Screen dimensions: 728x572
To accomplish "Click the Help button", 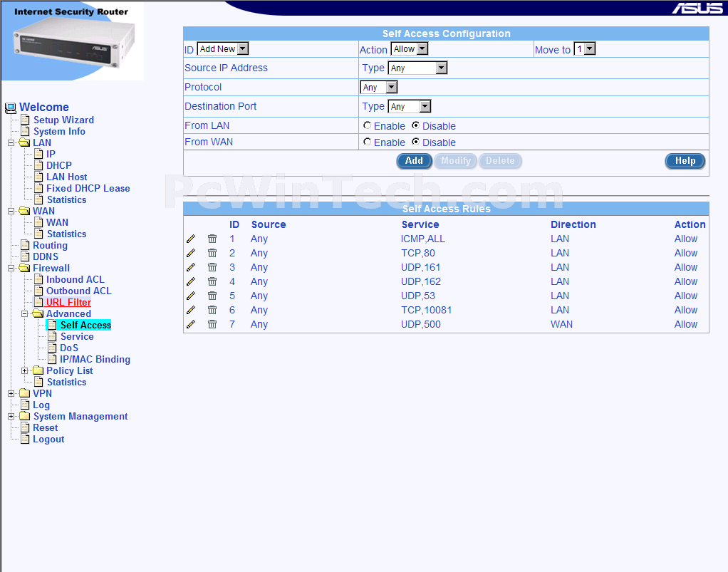I will [685, 161].
